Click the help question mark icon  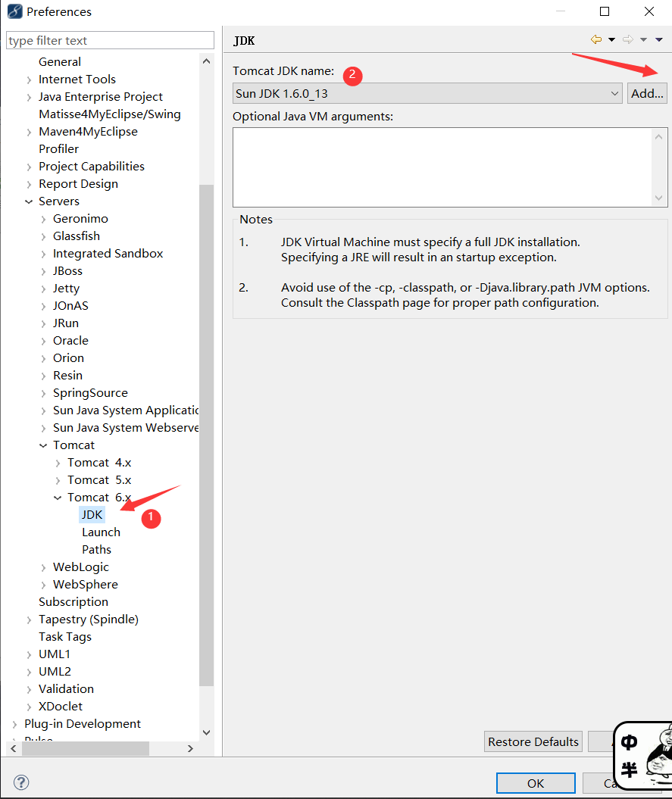point(21,782)
